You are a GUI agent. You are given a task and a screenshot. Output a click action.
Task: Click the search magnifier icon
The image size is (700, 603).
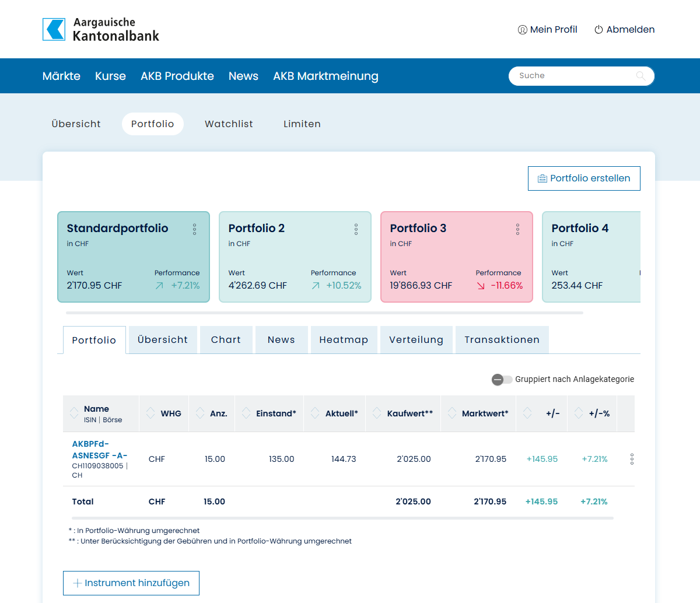pos(640,76)
